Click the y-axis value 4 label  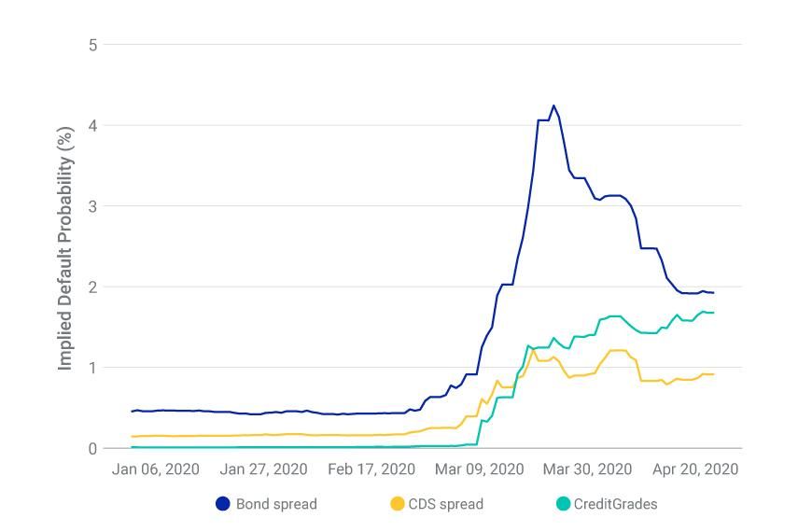point(93,125)
